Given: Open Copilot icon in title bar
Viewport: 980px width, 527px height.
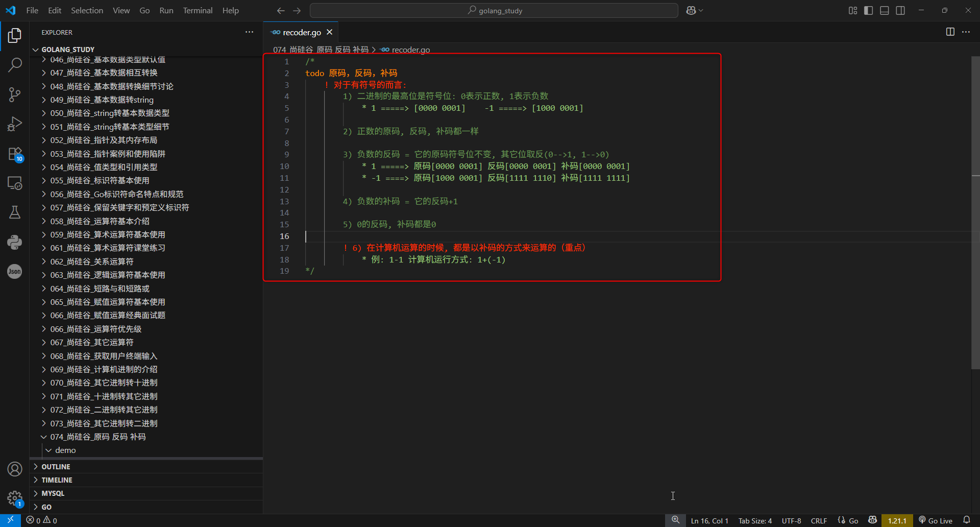Looking at the screenshot, I should point(691,10).
